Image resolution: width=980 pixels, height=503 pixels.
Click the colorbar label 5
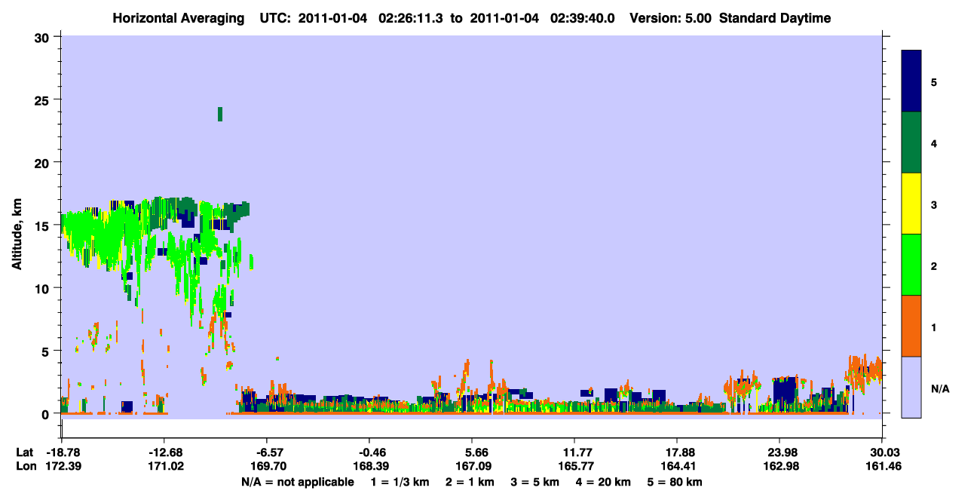pos(934,81)
